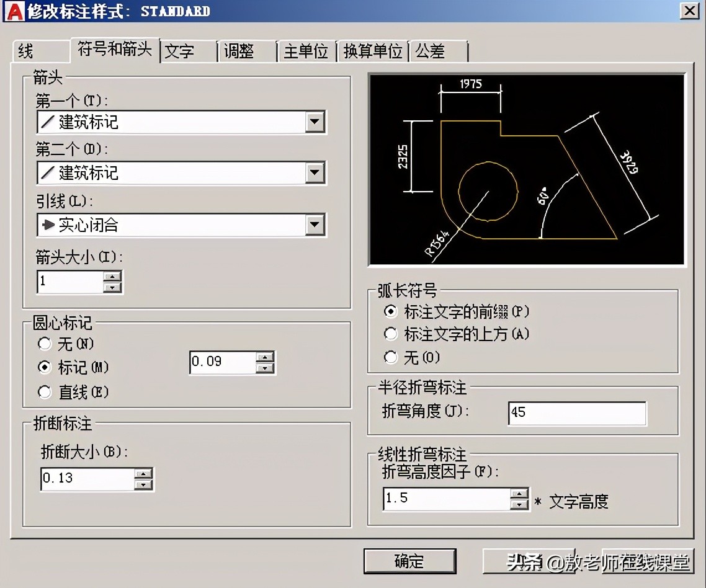Switch to the 换算单位 tab

click(372, 51)
